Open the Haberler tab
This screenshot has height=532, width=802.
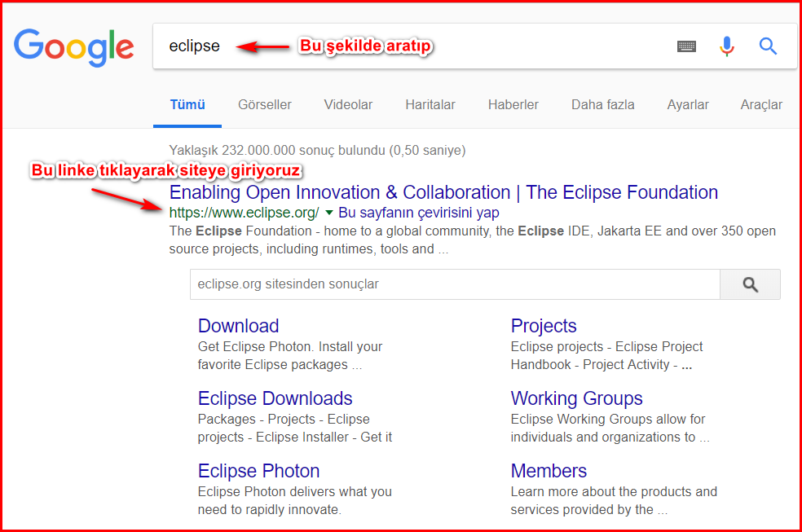click(x=513, y=105)
